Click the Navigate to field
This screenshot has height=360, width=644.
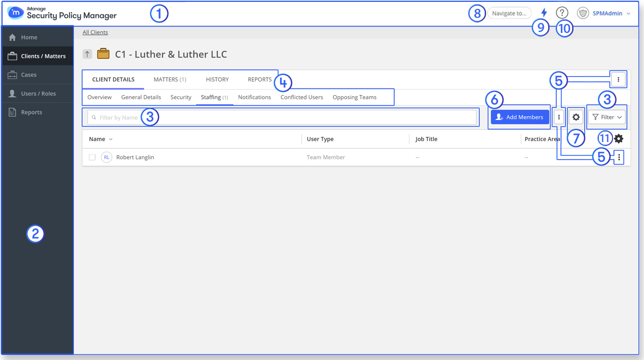[509, 13]
